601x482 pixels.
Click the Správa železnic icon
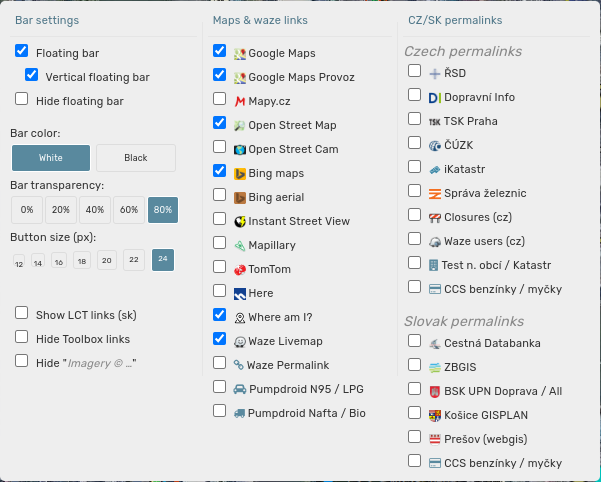pyautogui.click(x=434, y=193)
